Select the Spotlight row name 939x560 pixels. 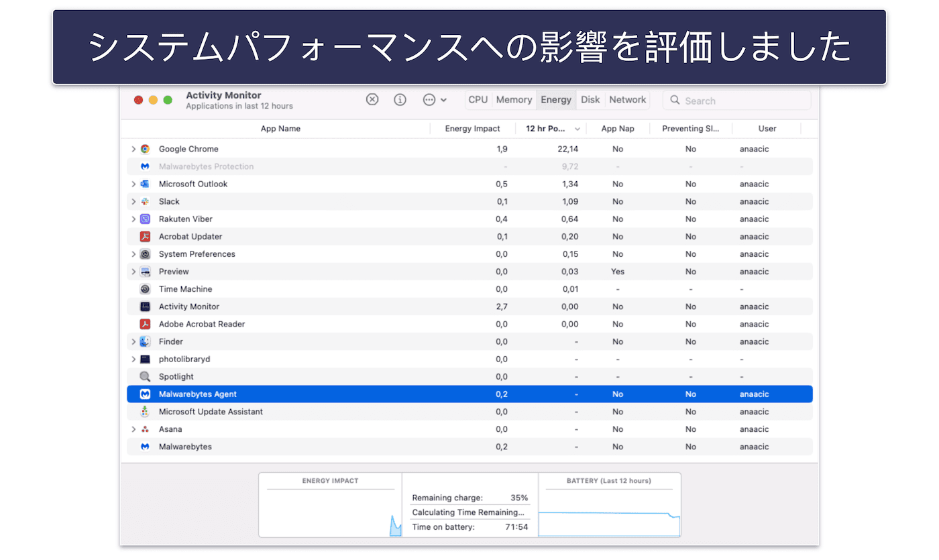tap(176, 377)
